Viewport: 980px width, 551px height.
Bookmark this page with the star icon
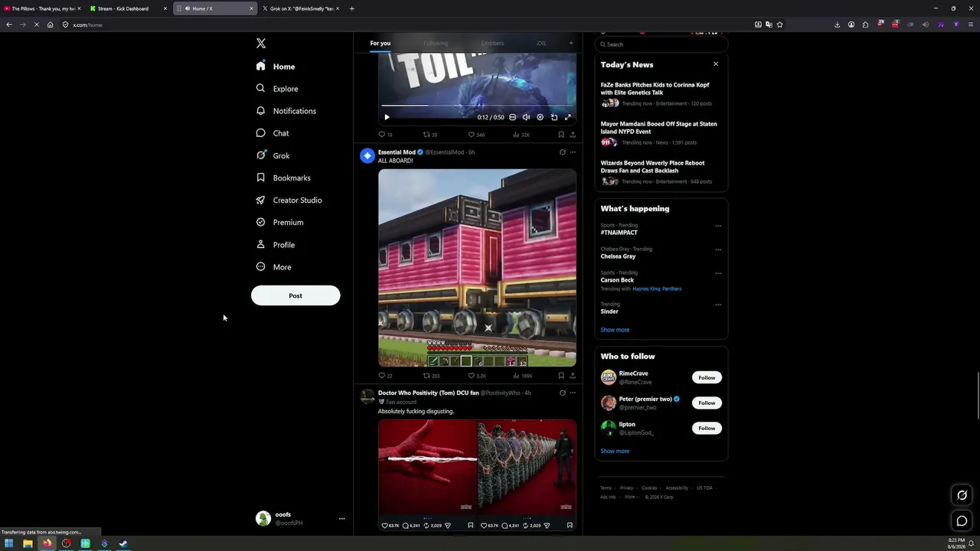[x=779, y=24]
